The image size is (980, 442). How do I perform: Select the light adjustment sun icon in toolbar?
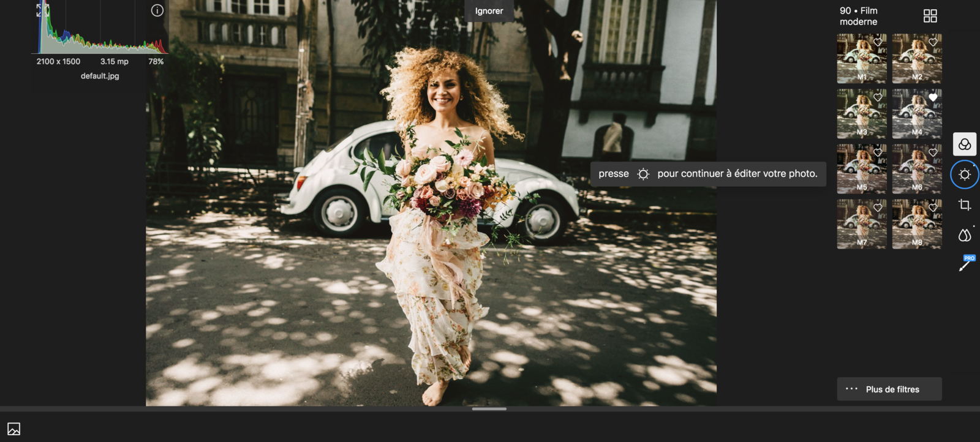965,174
